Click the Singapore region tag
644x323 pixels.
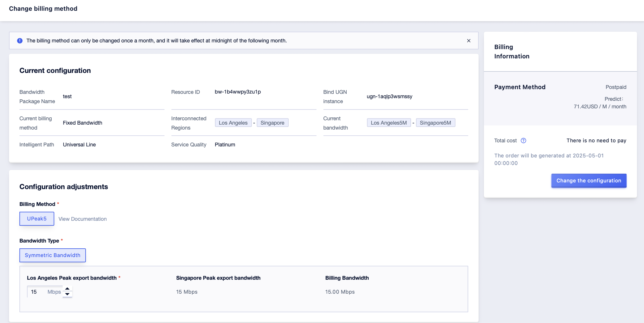pyautogui.click(x=272, y=123)
